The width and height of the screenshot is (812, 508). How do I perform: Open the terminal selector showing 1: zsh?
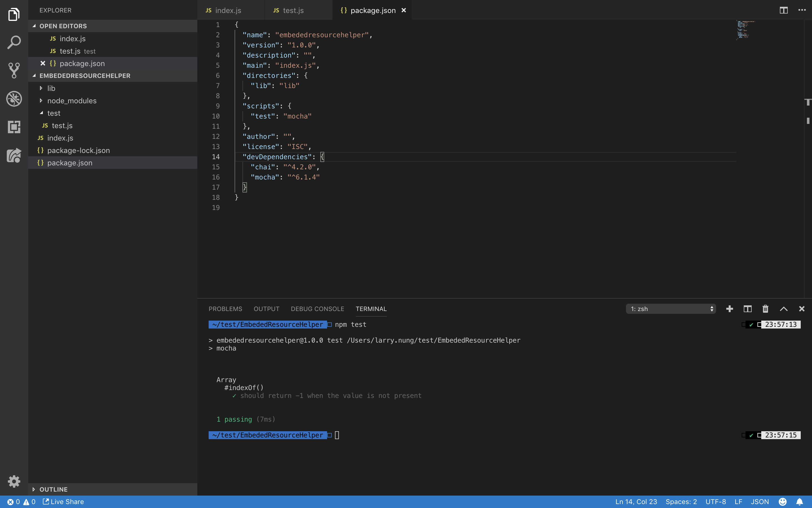671,309
